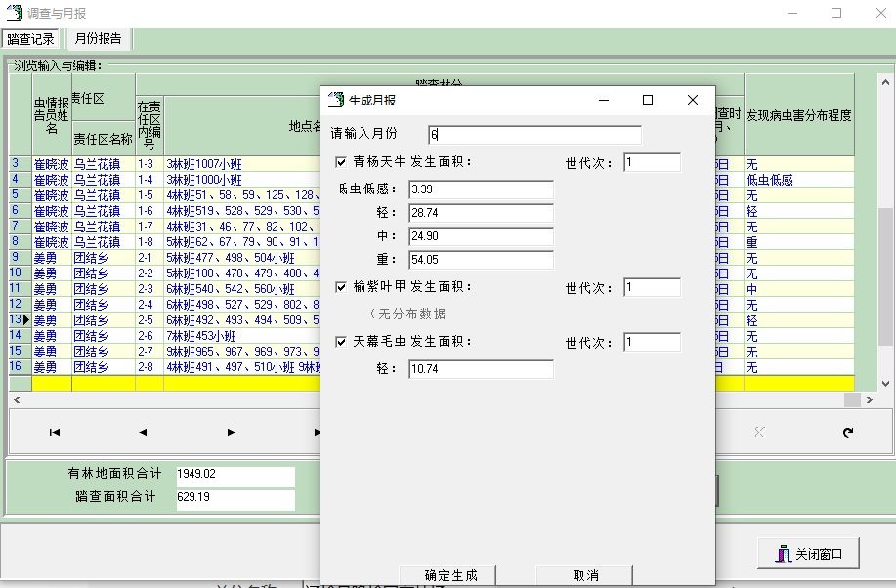Click the 重 area field showing 54.05
Viewport: 896px width, 588px height.
[481, 260]
